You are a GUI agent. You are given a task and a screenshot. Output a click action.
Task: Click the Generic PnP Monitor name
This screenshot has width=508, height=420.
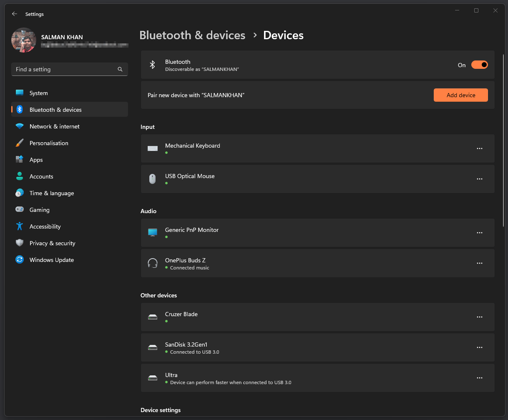[x=192, y=230]
